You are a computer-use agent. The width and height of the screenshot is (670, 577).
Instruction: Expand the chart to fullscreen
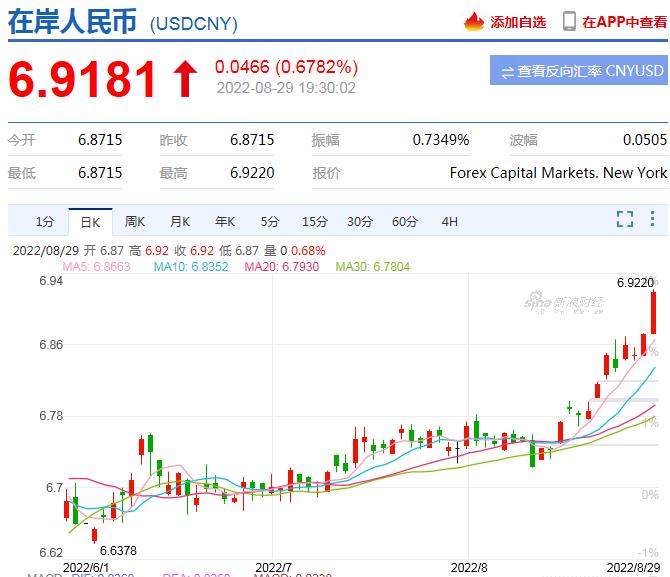click(x=625, y=219)
